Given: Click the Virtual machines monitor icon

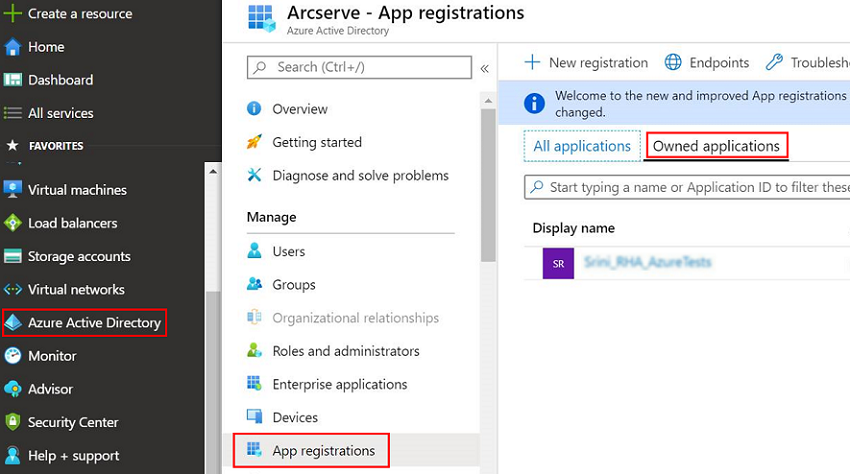Looking at the screenshot, I should [12, 190].
